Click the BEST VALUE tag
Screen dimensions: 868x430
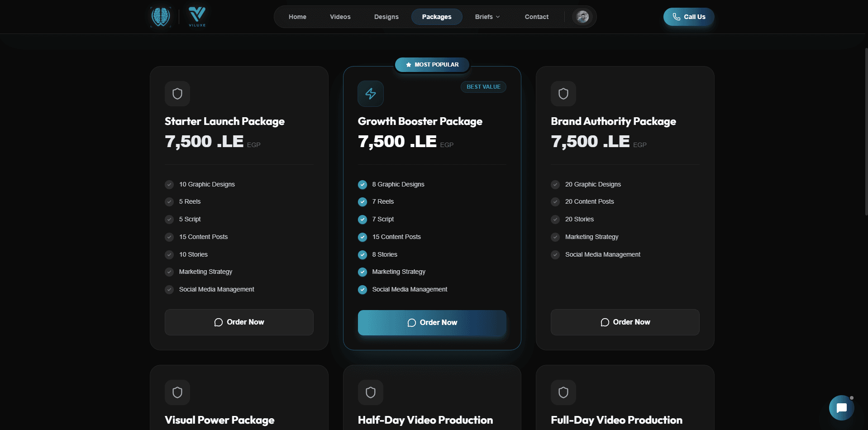tap(483, 87)
